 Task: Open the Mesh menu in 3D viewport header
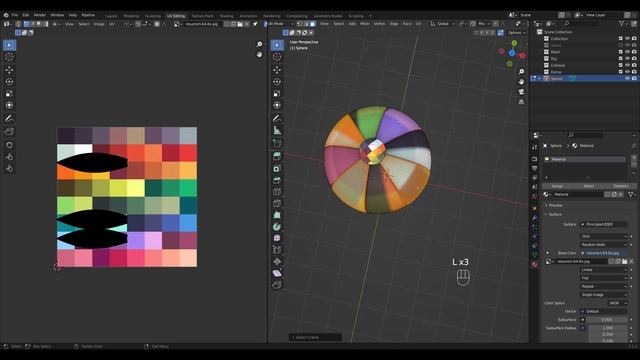364,24
